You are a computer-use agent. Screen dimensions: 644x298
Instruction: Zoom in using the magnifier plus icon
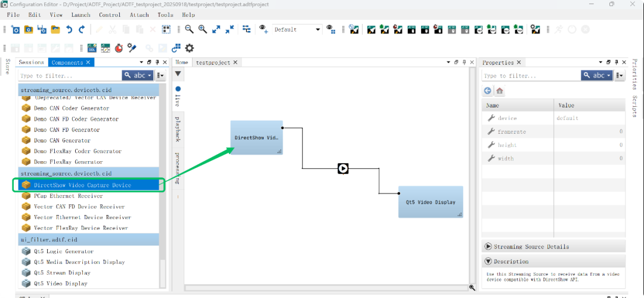(x=203, y=29)
